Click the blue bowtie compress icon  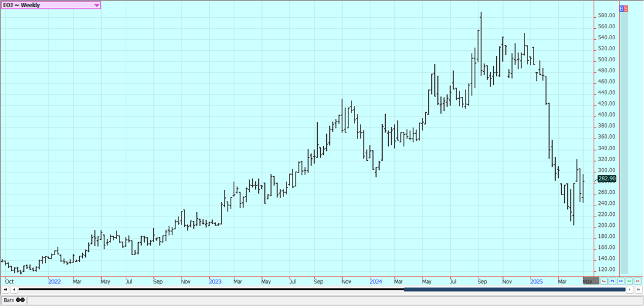(621, 281)
